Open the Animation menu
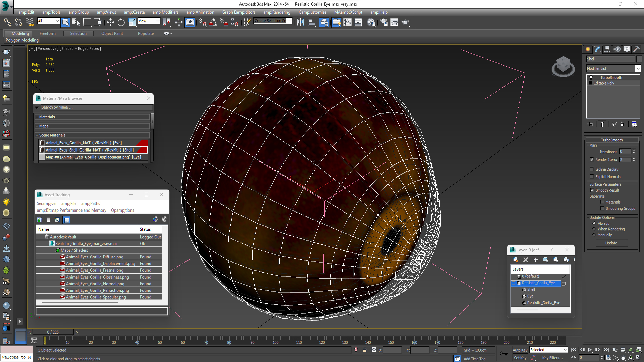This screenshot has height=362, width=644. click(200, 12)
